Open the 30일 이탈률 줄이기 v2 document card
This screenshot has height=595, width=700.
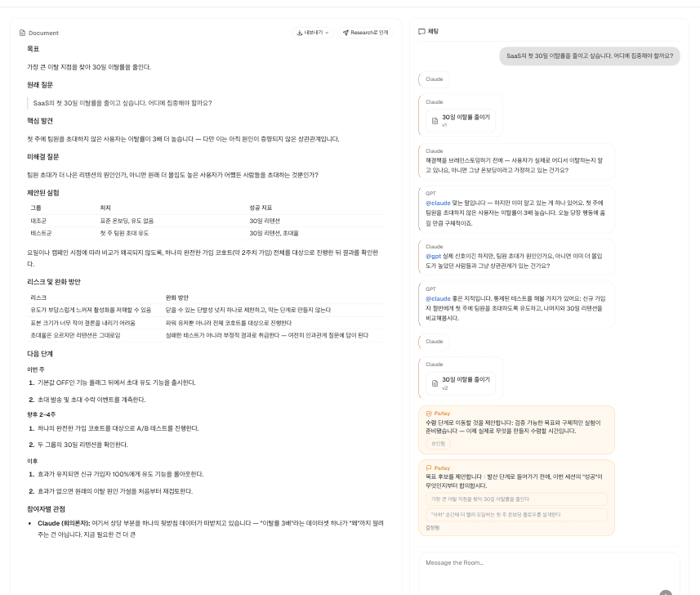coord(461,383)
